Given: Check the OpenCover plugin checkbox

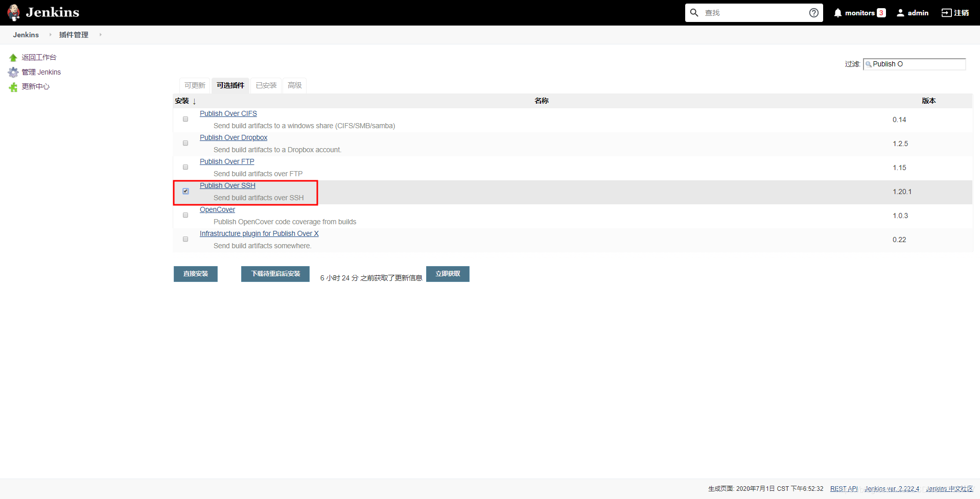Looking at the screenshot, I should (185, 215).
